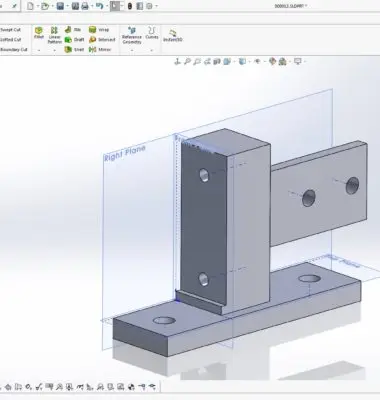The width and height of the screenshot is (380, 400).
Task: Click the Apply Scene icon
Action: coord(283,61)
